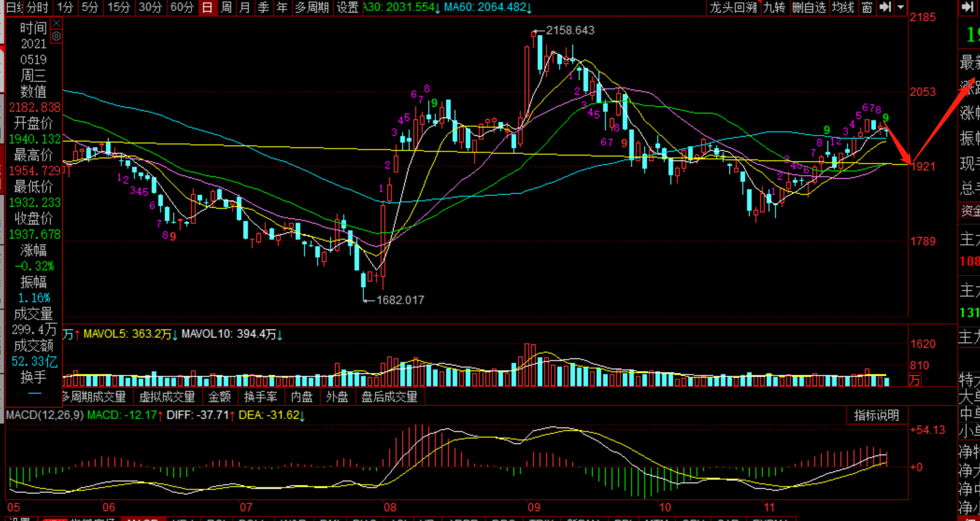980x521 pixels.
Task: Click the 1682.017 low price label
Action: (x=400, y=300)
